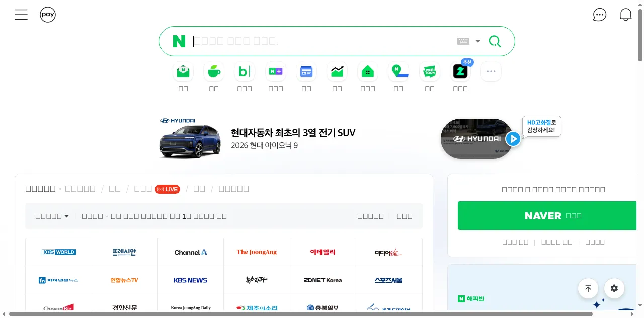The image size is (644, 318).
Task: Click the Hyundai video thumbnail
Action: tap(476, 139)
